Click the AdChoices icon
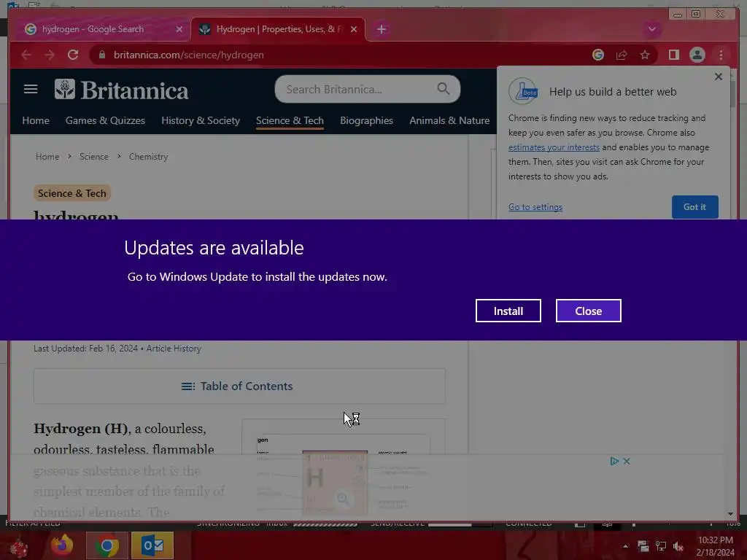Image resolution: width=747 pixels, height=560 pixels. 614,461
